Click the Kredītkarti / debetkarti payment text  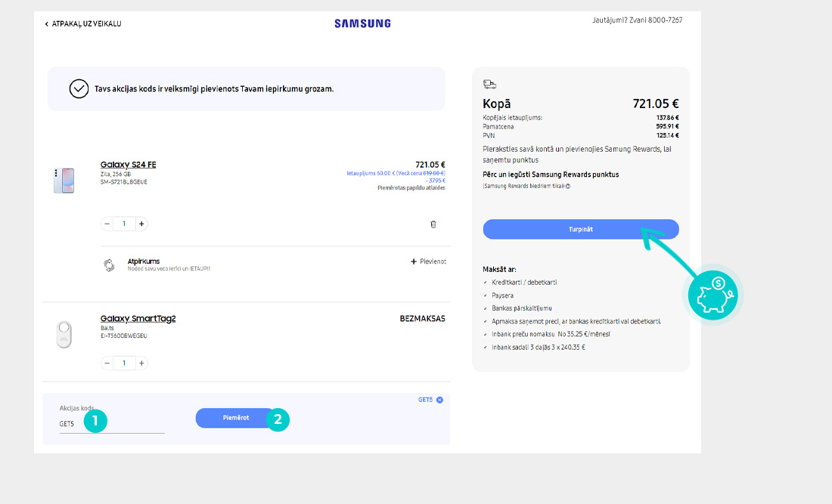tap(524, 283)
